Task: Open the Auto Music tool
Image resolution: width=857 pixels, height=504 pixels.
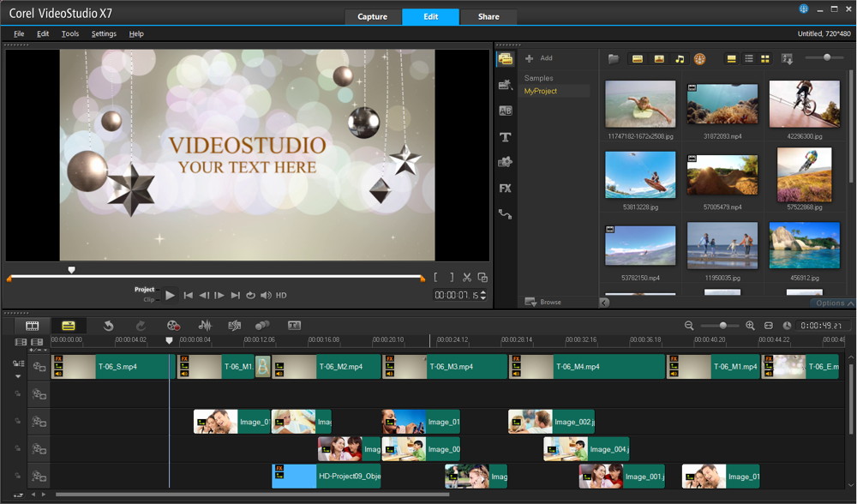Action: [235, 326]
